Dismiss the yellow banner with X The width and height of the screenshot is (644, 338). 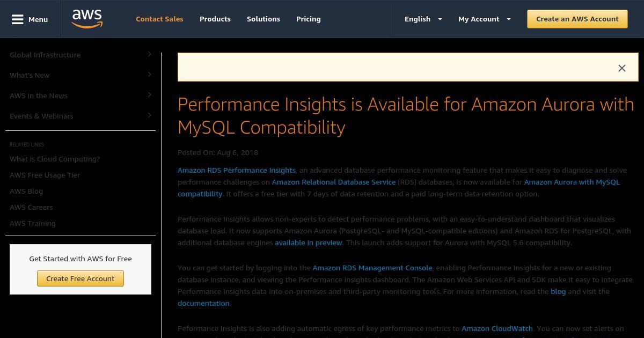622,68
